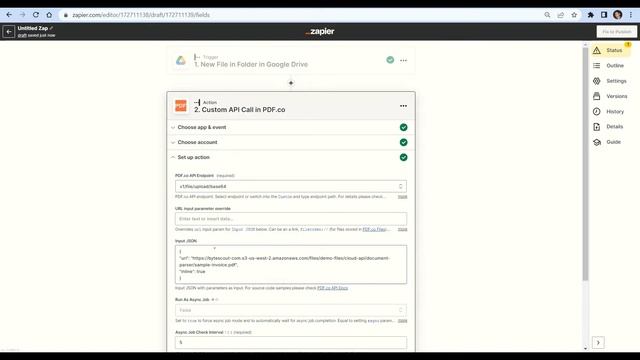
Task: Click the Choose account green check
Action: click(x=403, y=142)
